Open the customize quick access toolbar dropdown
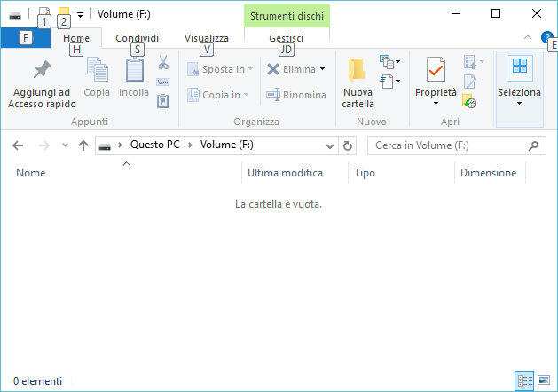 (81, 15)
